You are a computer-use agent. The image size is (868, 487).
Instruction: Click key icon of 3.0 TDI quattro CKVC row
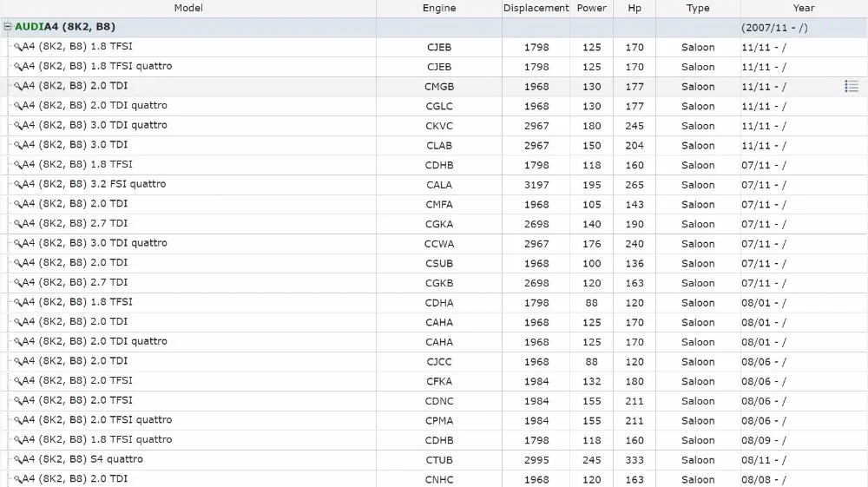pyautogui.click(x=17, y=126)
